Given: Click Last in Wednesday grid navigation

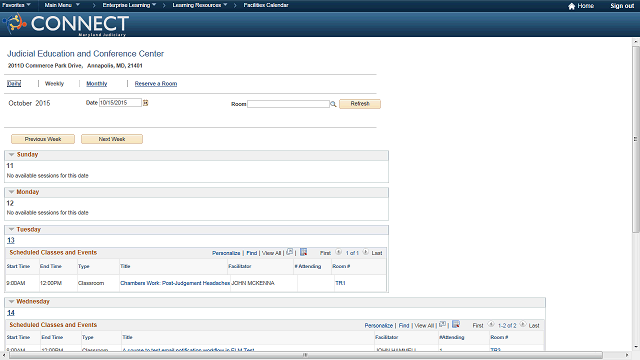Looking at the screenshot, I should click(534, 325).
